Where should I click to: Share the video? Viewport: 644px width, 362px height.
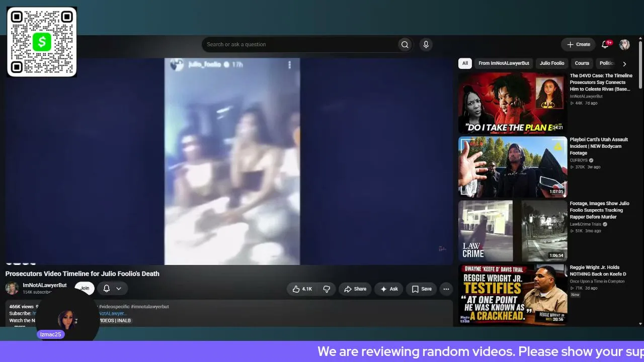[355, 289]
